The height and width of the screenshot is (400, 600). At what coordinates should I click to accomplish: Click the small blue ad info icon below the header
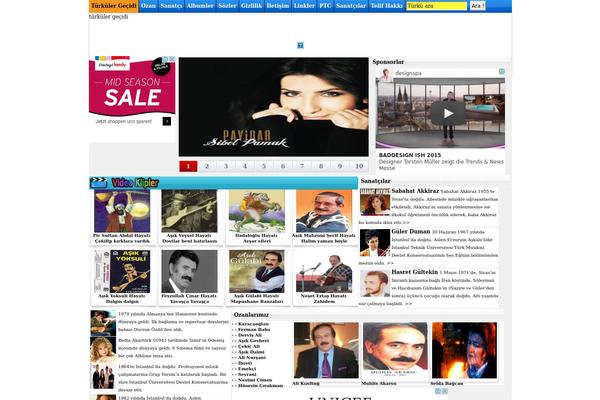[300, 45]
